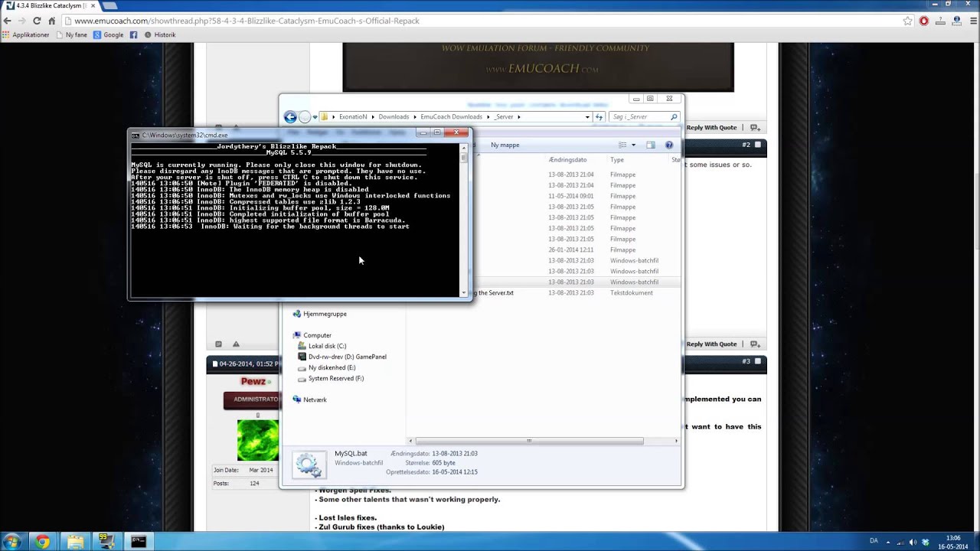This screenshot has height=551, width=980.
Task: Open Explorer recent locations dropdown arrow
Action: pyautogui.click(x=315, y=117)
